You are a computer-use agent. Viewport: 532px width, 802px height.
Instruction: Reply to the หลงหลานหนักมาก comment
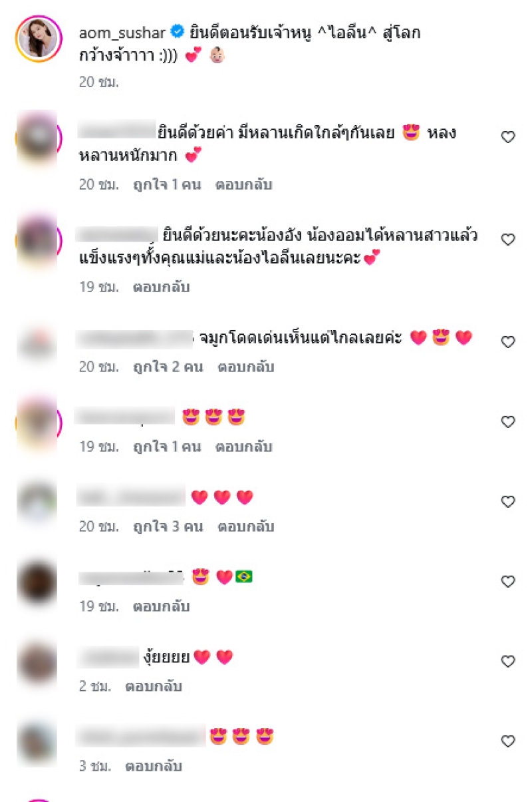tap(243, 185)
